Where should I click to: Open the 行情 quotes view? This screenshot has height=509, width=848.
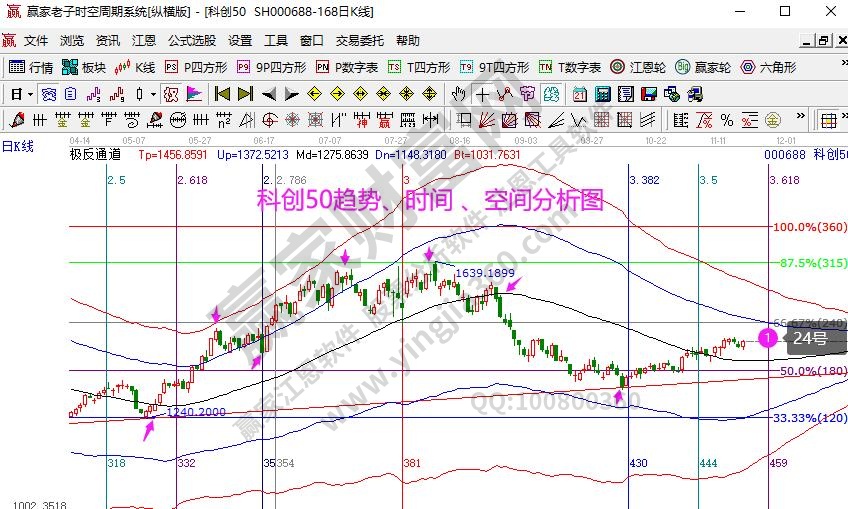(31, 68)
